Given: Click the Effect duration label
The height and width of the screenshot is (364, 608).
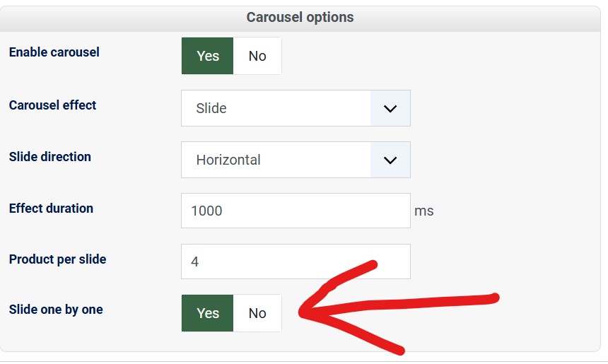Looking at the screenshot, I should point(52,209).
